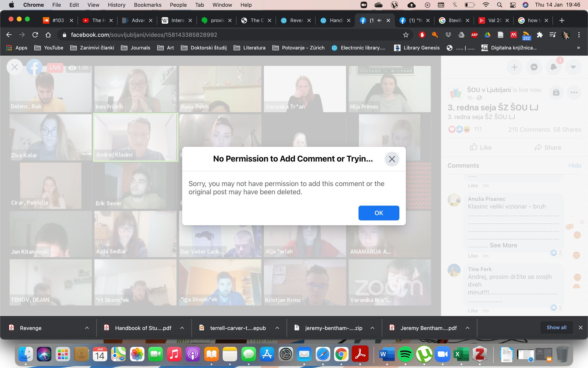Screen dimensions: 588x368
Task: Open the Facebook Messenger icon
Action: click(x=534, y=67)
